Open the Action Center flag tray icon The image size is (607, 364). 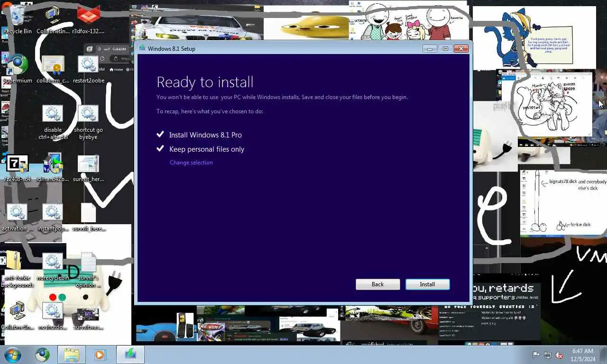pyautogui.click(x=536, y=355)
